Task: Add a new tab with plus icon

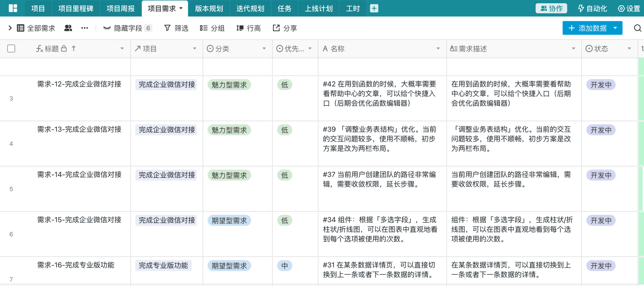Action: [x=374, y=8]
